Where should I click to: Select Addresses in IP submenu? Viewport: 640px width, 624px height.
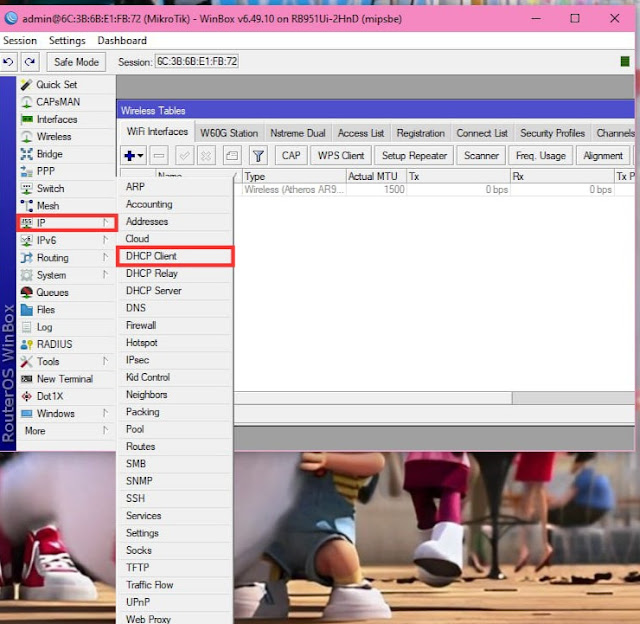[175, 222]
